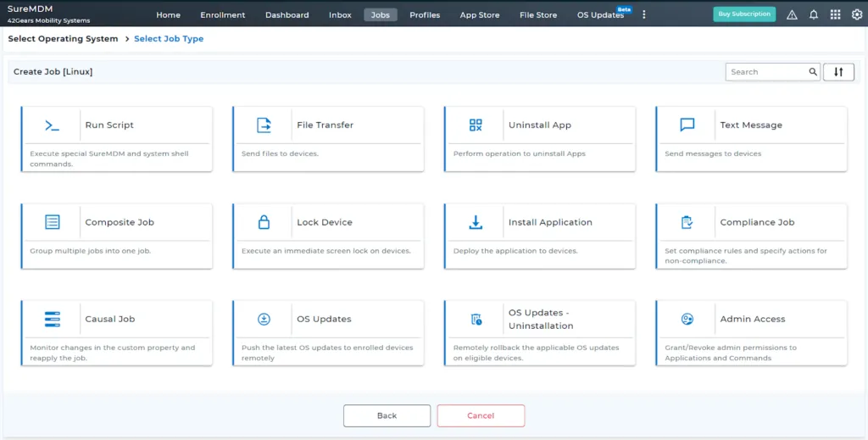
Task: Click 'Deploy the application to devices.' text
Action: click(515, 251)
